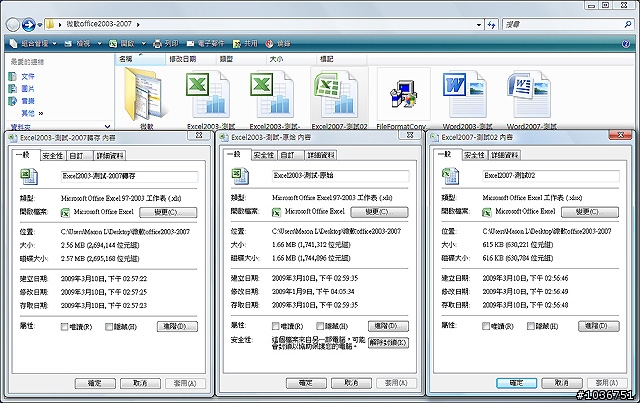This screenshot has height=403, width=640.
Task: Confirm with 確定 in Excel2003-測試-原始 dialog
Action: point(306,383)
